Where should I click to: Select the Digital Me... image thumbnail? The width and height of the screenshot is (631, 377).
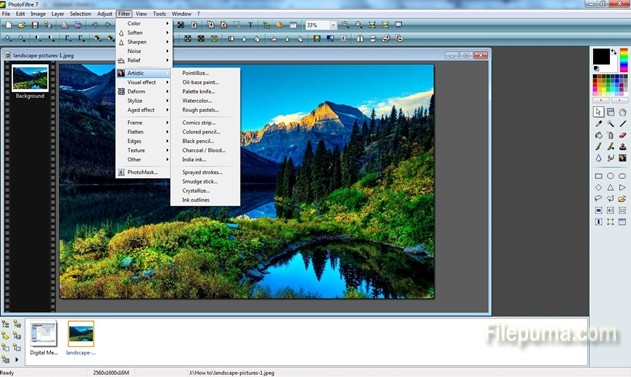coord(44,334)
